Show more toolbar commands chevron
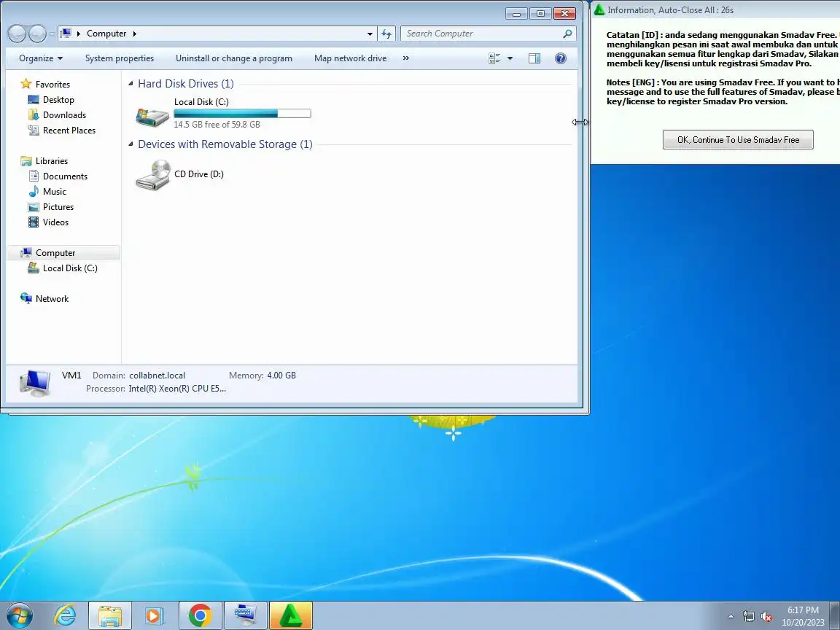This screenshot has width=840, height=630. click(x=405, y=58)
